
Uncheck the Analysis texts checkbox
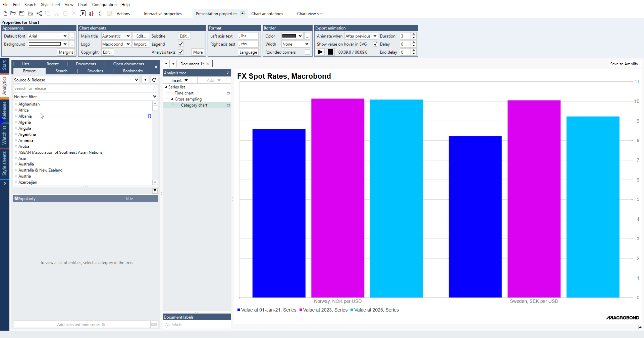181,52
